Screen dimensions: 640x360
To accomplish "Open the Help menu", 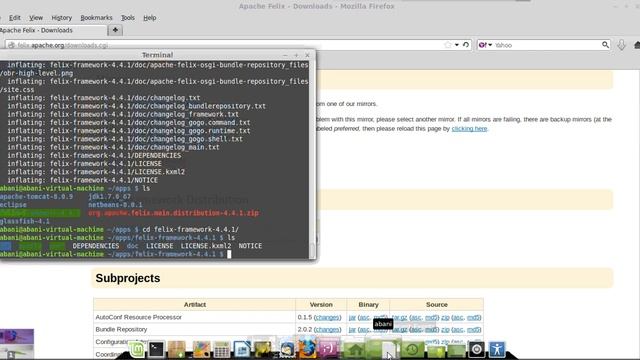I will click(150, 18).
